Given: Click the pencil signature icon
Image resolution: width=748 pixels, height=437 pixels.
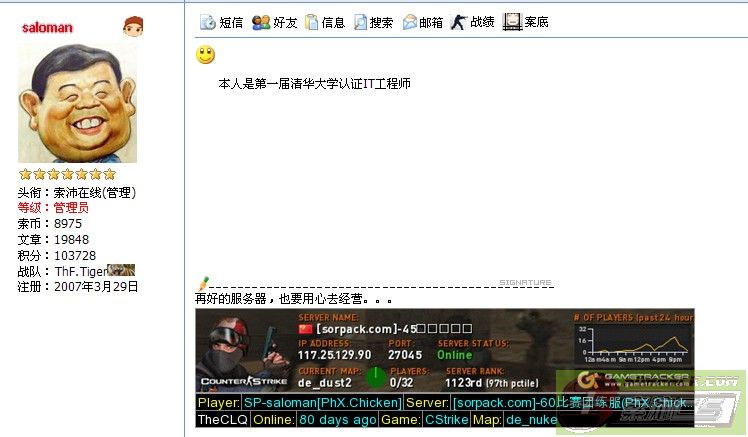Looking at the screenshot, I should [x=203, y=284].
